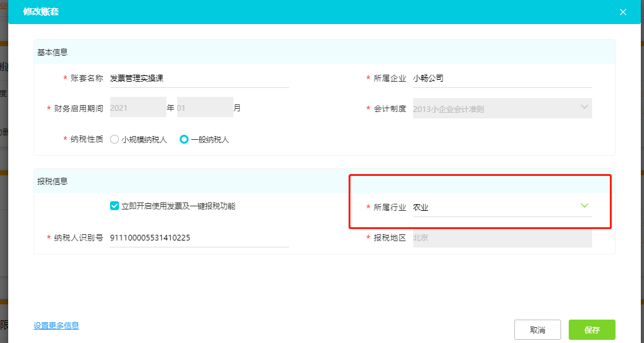Click the 农业 value in 所属行业

[x=421, y=207]
